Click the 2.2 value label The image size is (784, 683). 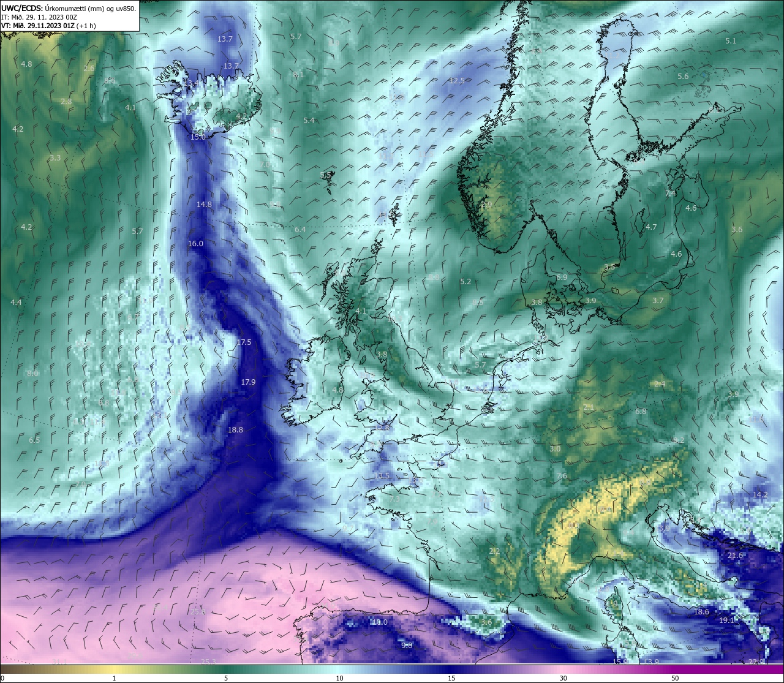[495, 551]
